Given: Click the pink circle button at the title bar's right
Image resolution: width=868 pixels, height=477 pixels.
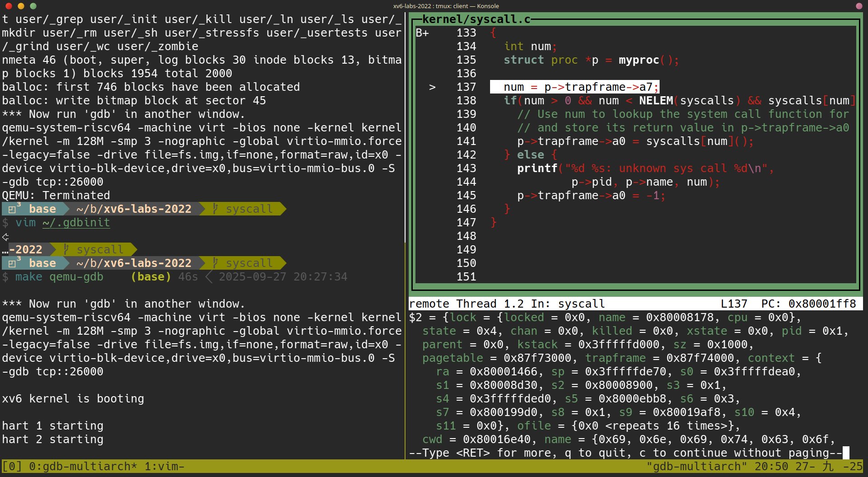Looking at the screenshot, I should click(x=859, y=6).
